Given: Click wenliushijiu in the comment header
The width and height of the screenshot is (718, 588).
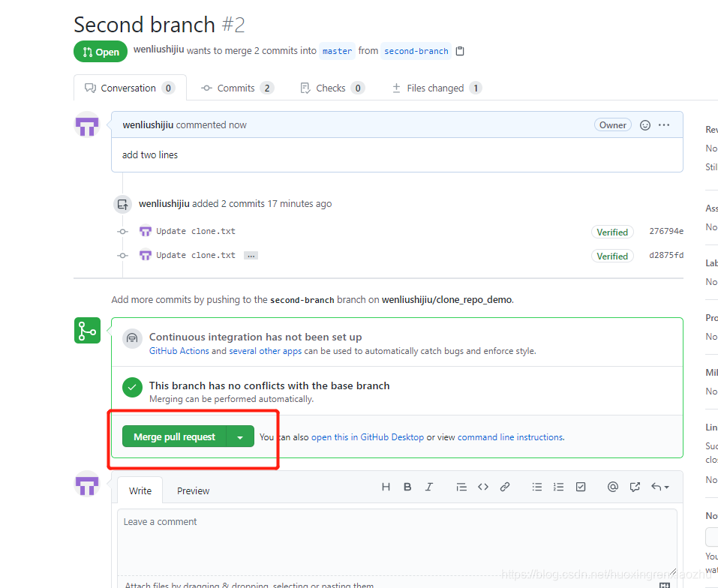Looking at the screenshot, I should pyautogui.click(x=148, y=125).
